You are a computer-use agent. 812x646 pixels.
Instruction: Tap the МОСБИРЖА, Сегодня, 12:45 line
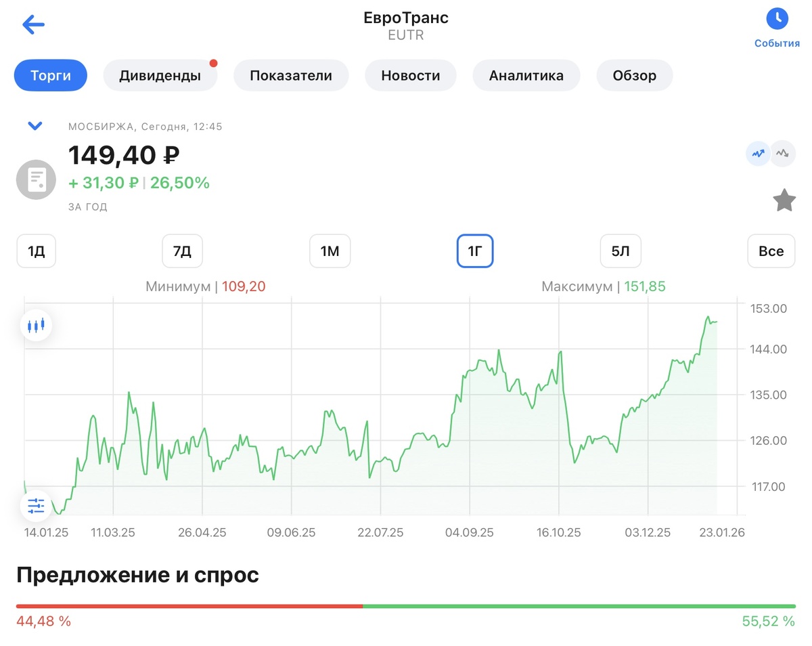click(145, 127)
